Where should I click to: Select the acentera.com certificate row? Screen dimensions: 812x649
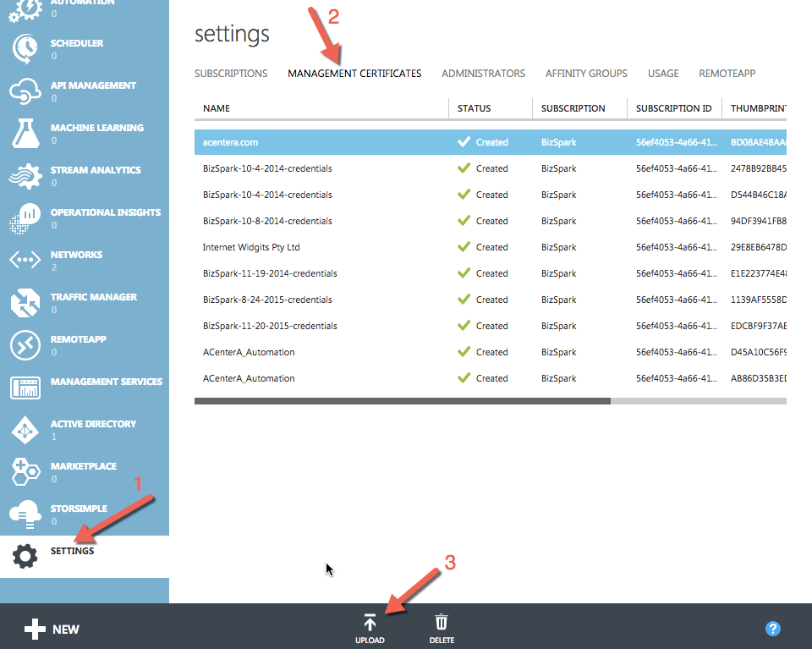338,141
